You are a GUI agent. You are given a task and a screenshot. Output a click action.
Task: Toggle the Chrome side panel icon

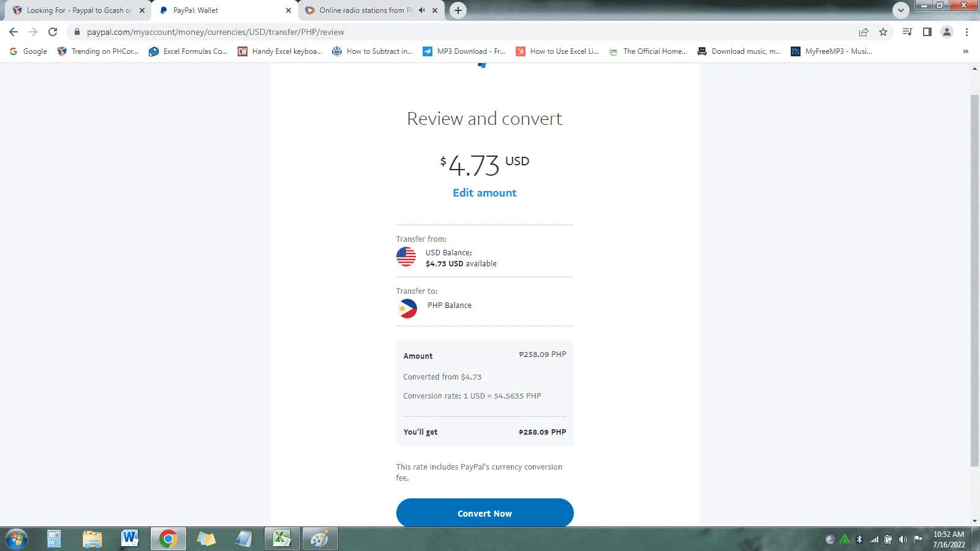tap(927, 32)
